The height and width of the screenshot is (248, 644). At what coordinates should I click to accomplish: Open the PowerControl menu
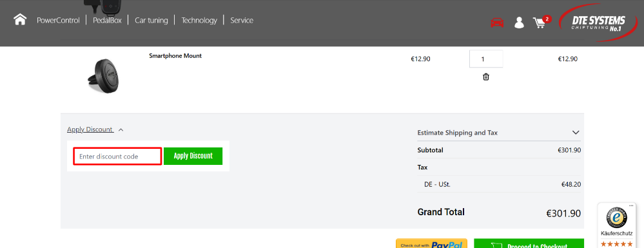point(58,20)
